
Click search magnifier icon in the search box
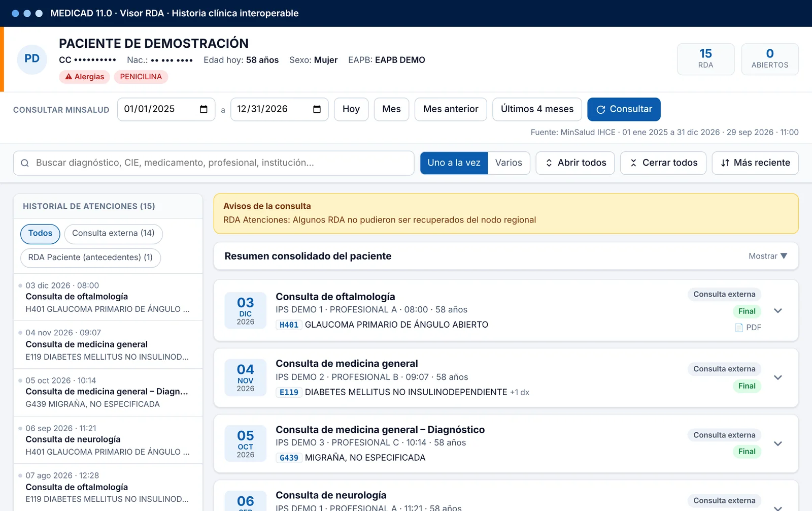(24, 163)
